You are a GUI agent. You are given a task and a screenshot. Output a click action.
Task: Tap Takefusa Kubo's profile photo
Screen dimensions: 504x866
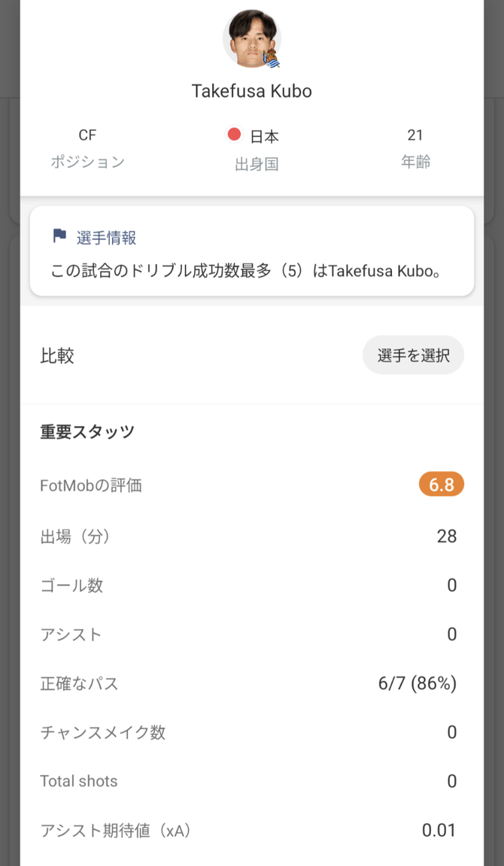pyautogui.click(x=250, y=38)
